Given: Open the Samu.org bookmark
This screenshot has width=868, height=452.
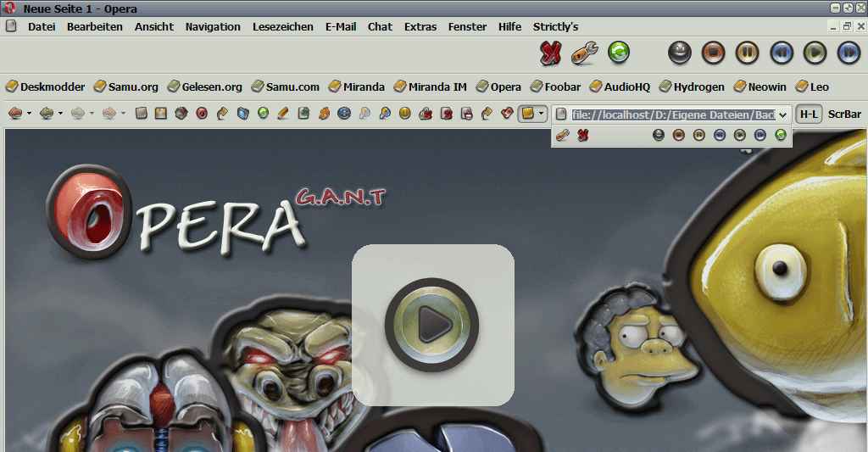Looking at the screenshot, I should 126,86.
